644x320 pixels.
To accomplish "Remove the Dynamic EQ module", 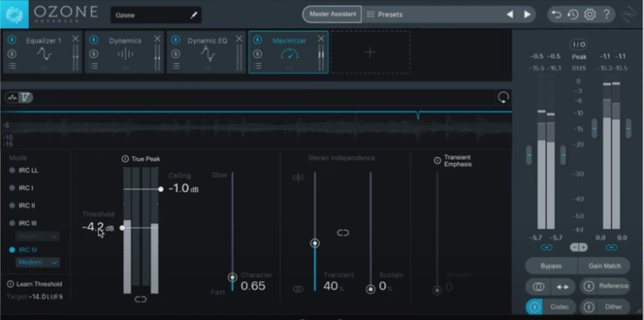I will tap(239, 39).
